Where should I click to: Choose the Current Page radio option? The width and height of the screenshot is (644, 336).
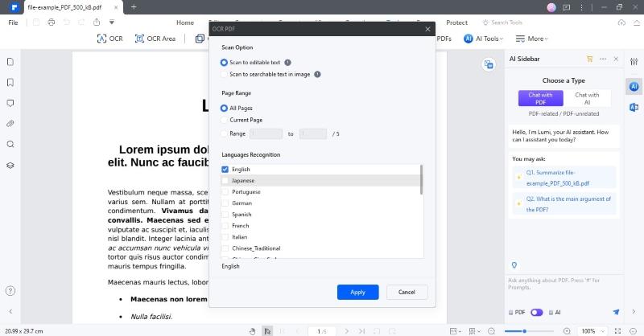(224, 120)
